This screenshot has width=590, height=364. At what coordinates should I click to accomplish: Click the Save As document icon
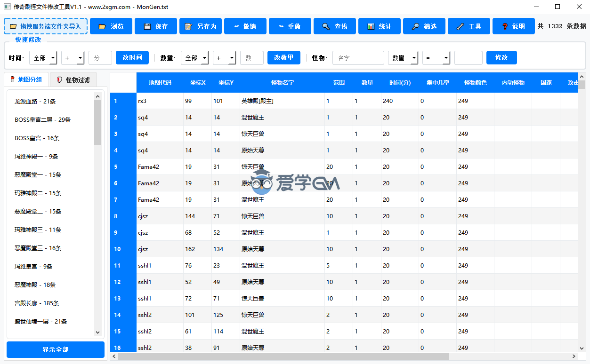pos(188,26)
